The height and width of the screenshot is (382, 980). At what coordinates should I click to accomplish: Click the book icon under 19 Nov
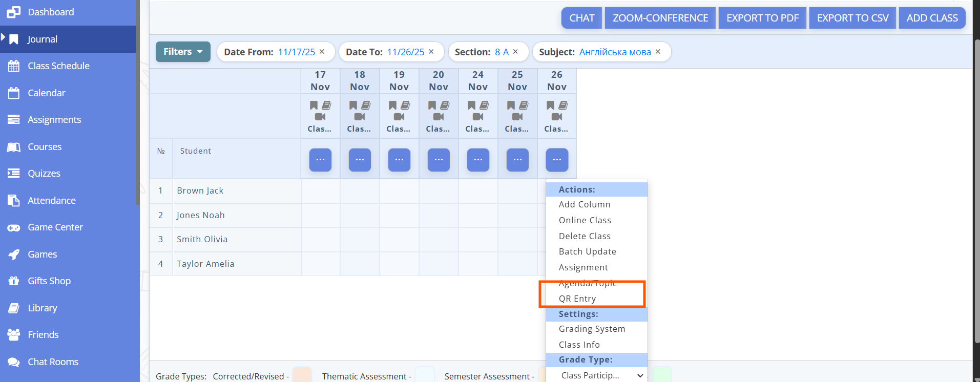(405, 105)
